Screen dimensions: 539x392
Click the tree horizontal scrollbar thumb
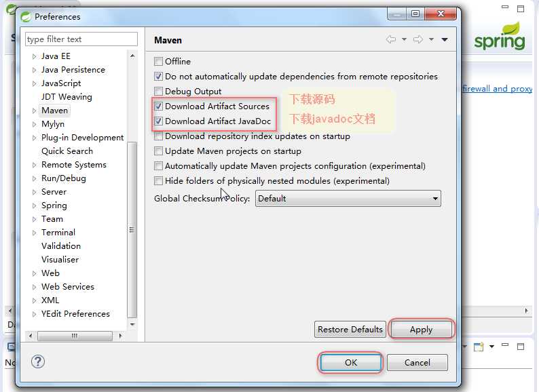click(x=75, y=336)
